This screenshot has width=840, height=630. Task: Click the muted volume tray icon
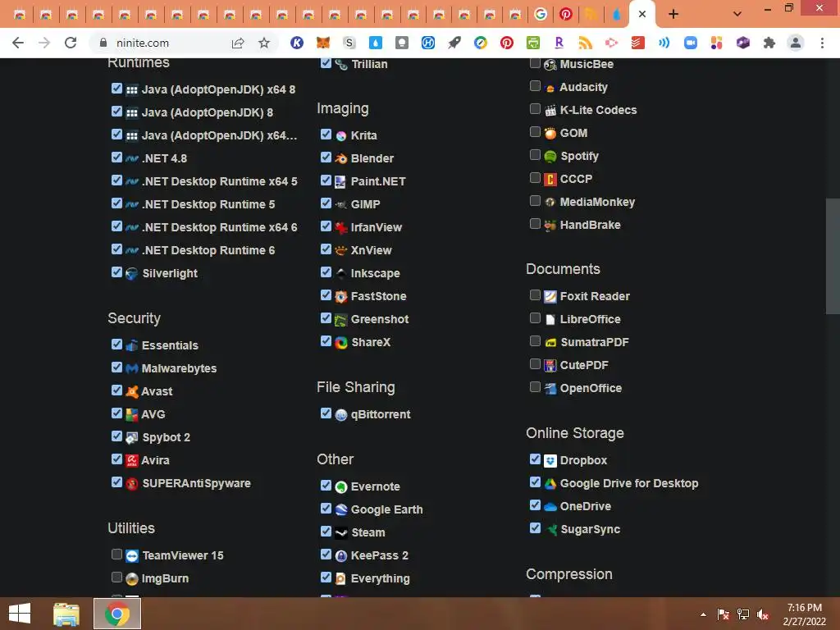(x=763, y=614)
